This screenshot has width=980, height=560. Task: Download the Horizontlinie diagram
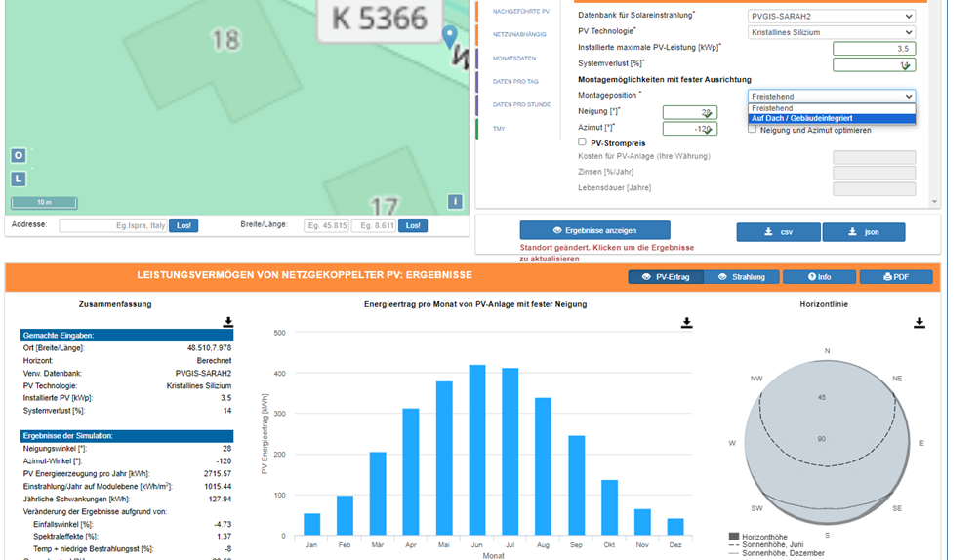pyautogui.click(x=919, y=323)
